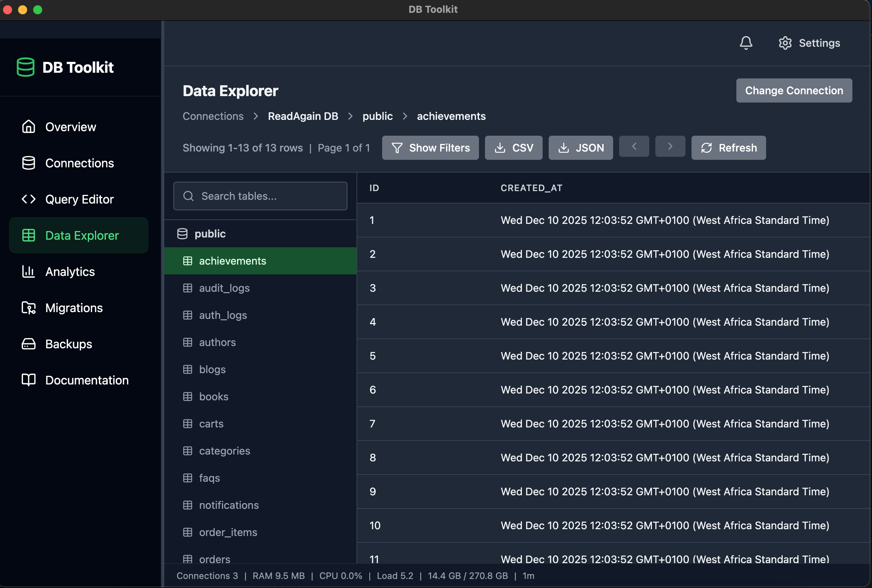Viewport: 872px width, 588px height.
Task: Open the next page chevron
Action: [670, 147]
